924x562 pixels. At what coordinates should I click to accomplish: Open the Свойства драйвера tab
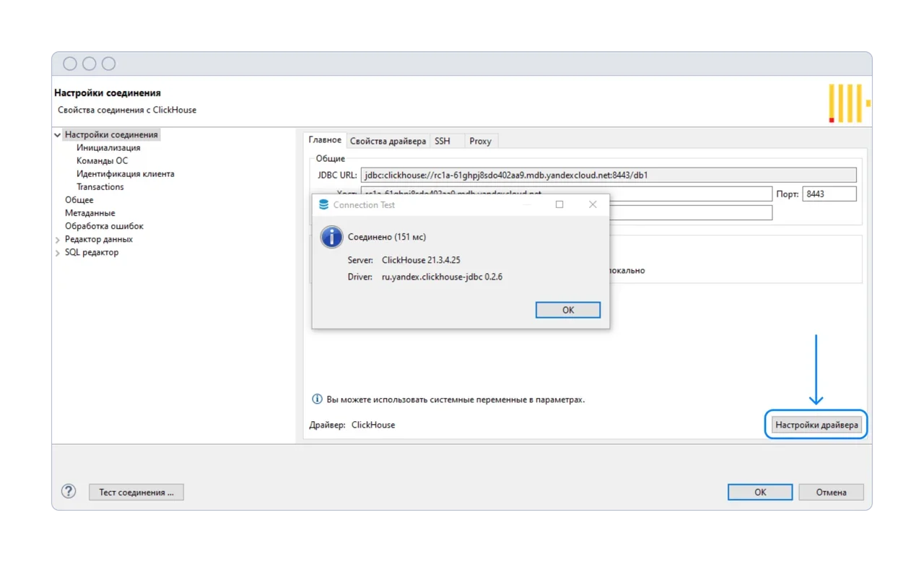pos(388,141)
